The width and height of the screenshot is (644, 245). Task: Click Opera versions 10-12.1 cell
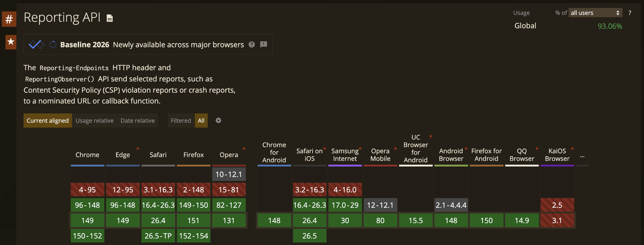click(229, 174)
